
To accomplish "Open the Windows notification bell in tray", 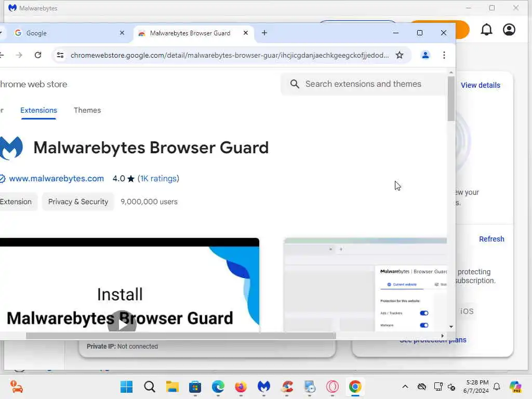I will 497,387.
